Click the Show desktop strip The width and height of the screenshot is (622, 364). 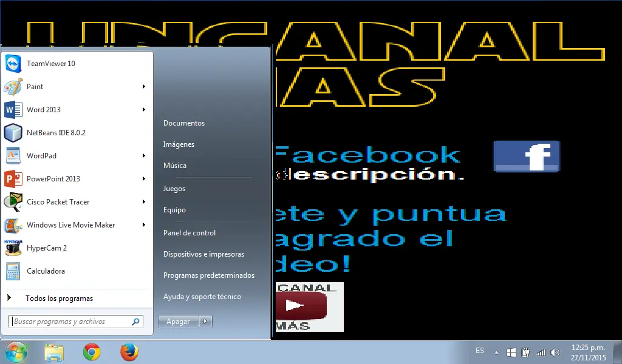[x=618, y=352]
